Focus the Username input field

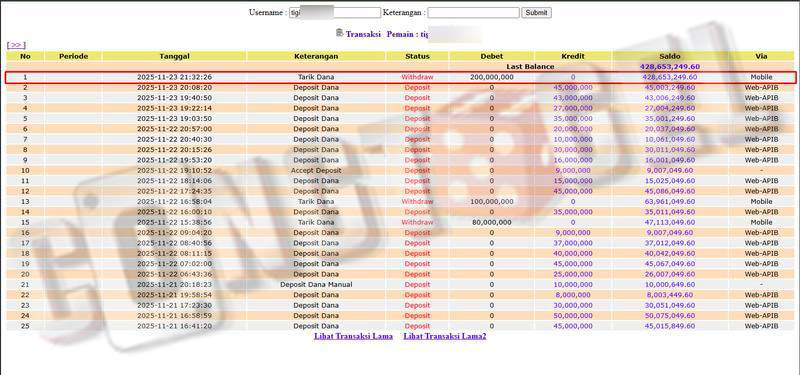335,13
